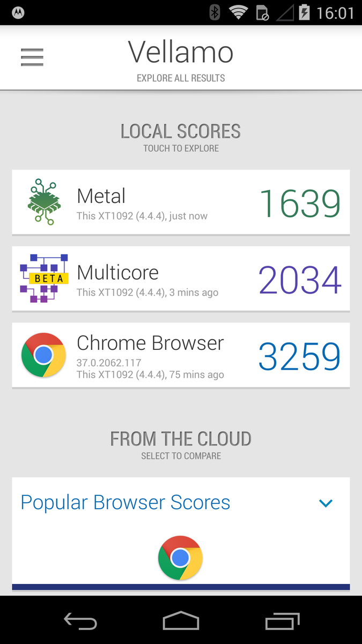The height and width of the screenshot is (644, 362).
Task: Expand the Popular Browser Scores chevron
Action: [326, 503]
